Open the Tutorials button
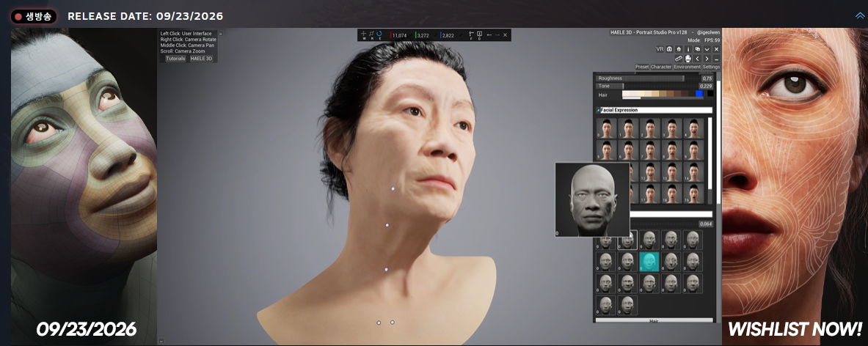The width and height of the screenshot is (868, 346). pos(175,58)
